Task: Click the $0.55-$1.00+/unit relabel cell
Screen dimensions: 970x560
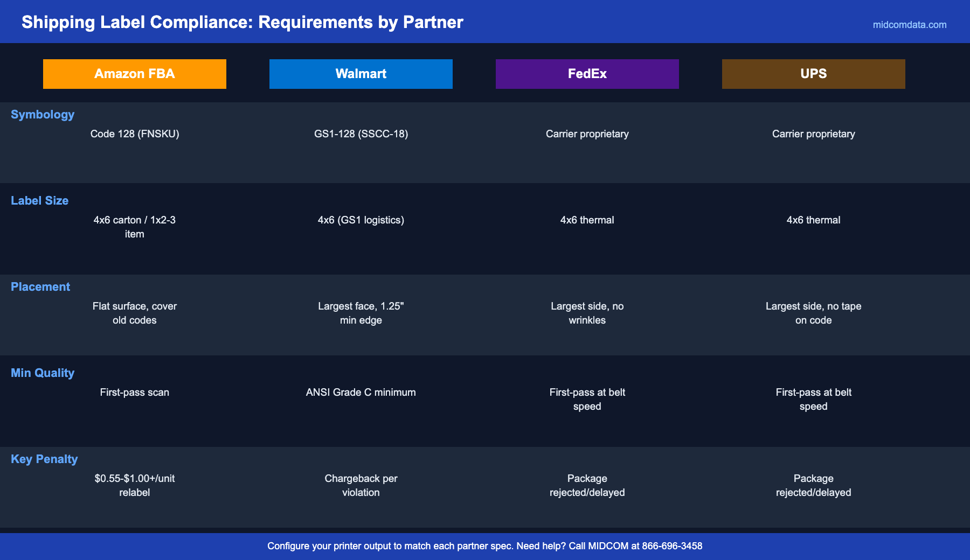Action: [135, 485]
